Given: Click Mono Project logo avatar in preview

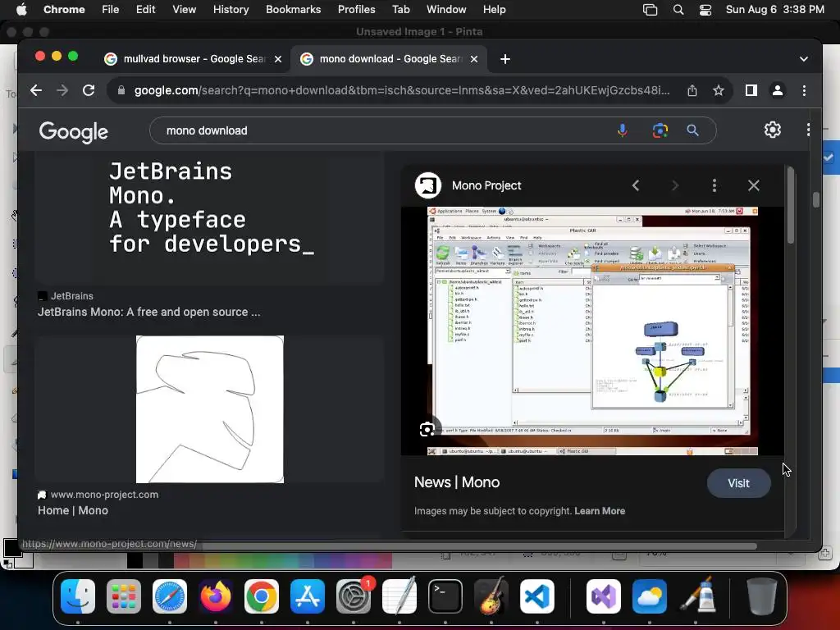Looking at the screenshot, I should (x=428, y=185).
